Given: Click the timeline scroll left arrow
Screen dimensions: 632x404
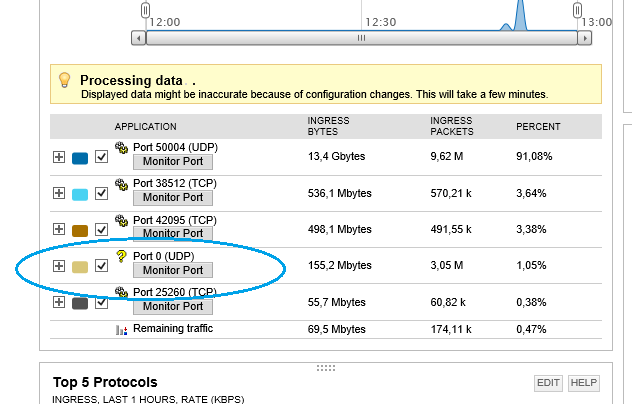Looking at the screenshot, I should pyautogui.click(x=139, y=38).
